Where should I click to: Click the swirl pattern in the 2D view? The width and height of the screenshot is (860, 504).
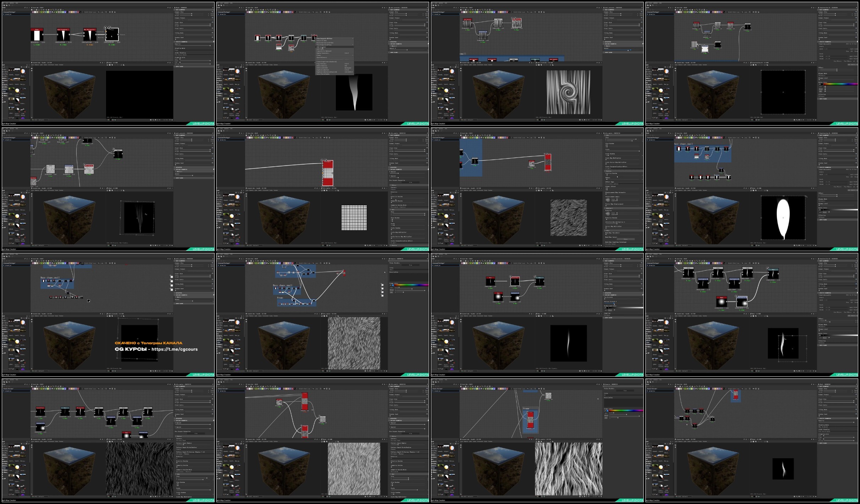(568, 92)
